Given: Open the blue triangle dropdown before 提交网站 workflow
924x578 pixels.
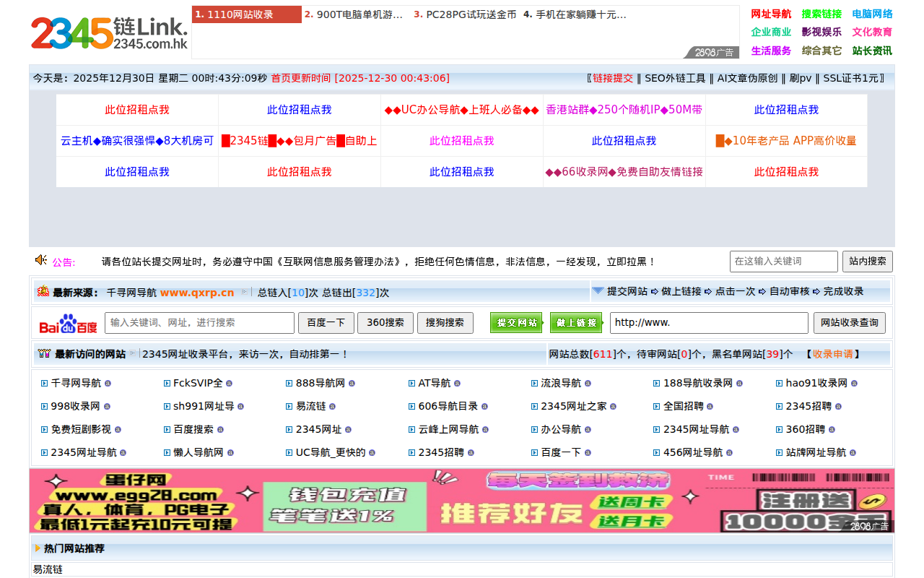Looking at the screenshot, I should pos(598,291).
